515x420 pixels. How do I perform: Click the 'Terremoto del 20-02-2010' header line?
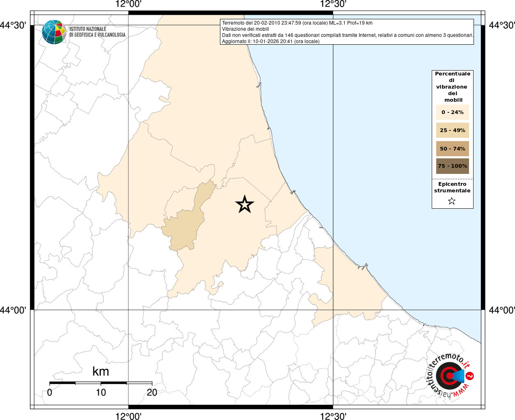[x=297, y=23]
